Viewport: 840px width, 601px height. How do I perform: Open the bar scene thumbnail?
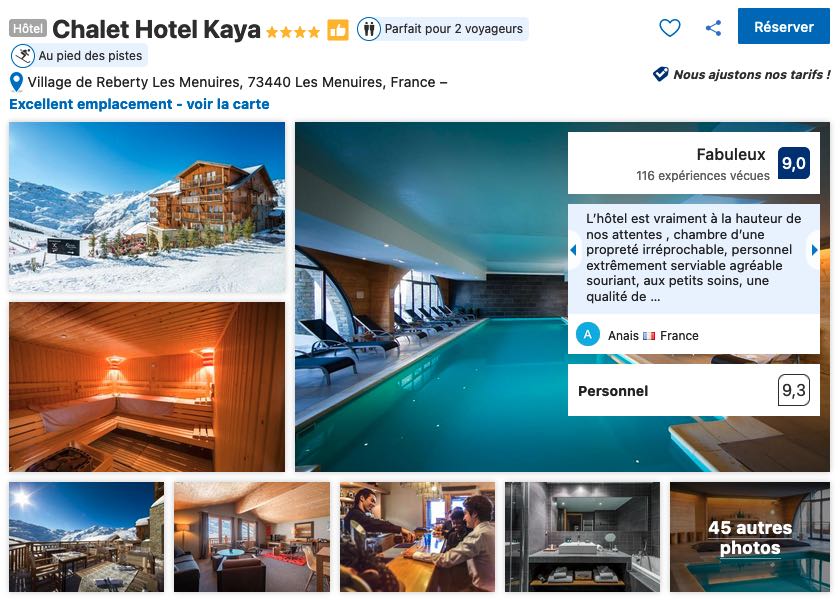click(x=417, y=537)
